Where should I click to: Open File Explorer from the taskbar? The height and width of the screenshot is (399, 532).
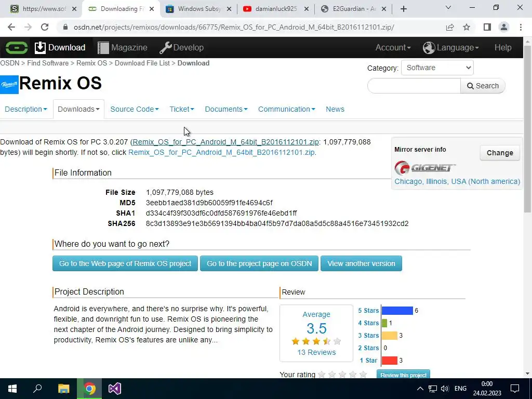tap(63, 389)
